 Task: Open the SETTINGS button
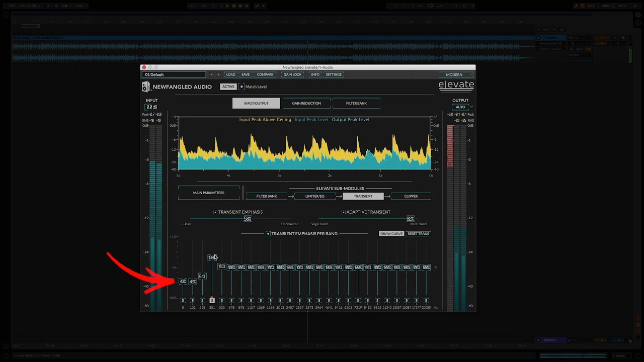[334, 74]
